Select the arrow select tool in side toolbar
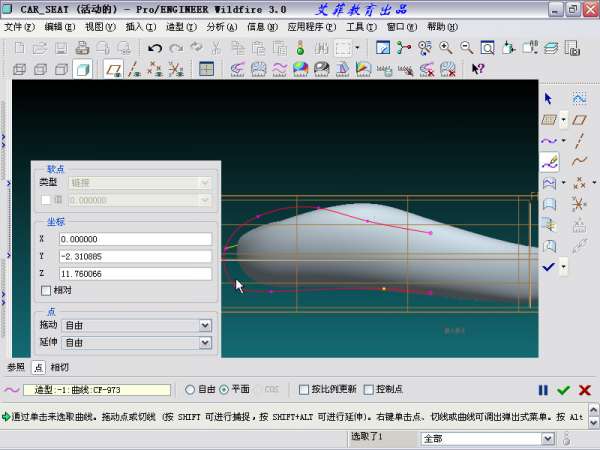 pyautogui.click(x=548, y=98)
